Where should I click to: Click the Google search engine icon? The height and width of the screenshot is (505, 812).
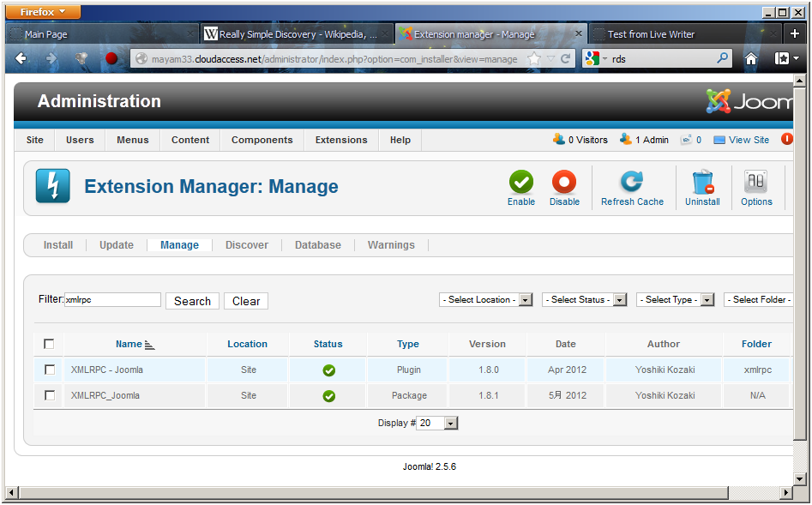(592, 58)
